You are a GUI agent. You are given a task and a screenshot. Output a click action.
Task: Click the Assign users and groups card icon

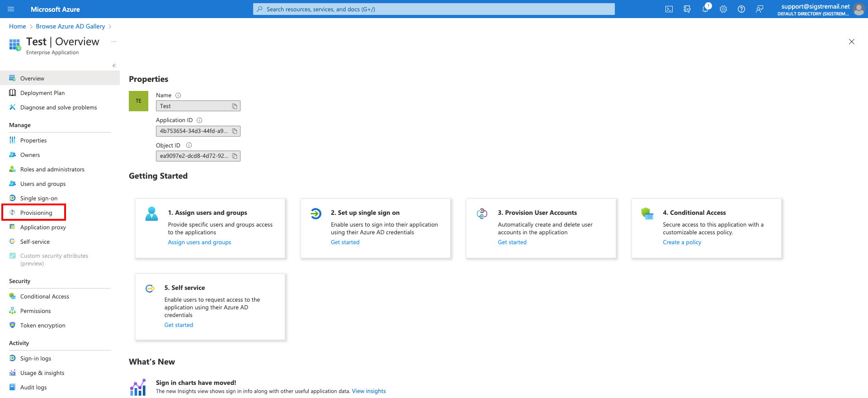point(152,213)
